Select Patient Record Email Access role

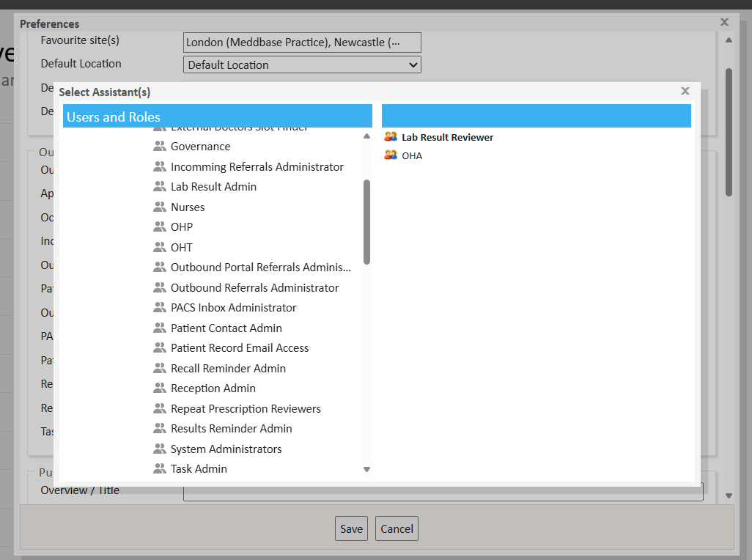(240, 348)
